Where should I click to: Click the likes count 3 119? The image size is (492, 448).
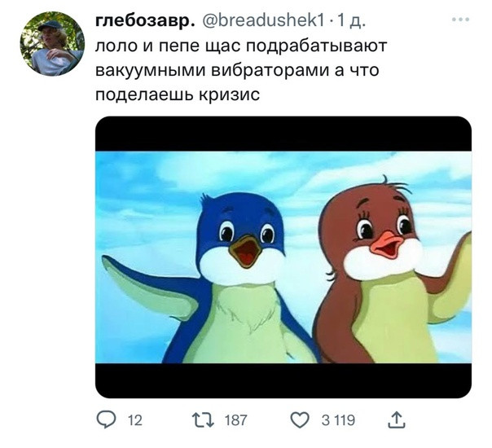[338, 420]
